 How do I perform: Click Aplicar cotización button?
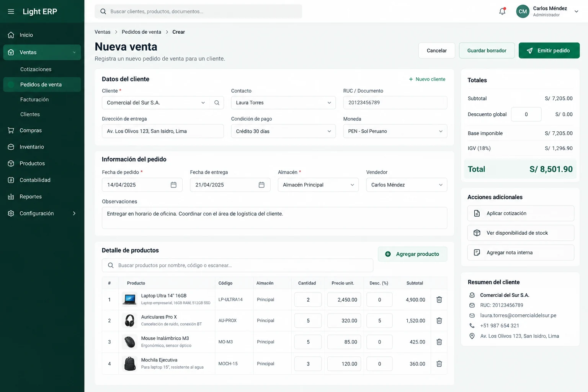(x=521, y=213)
